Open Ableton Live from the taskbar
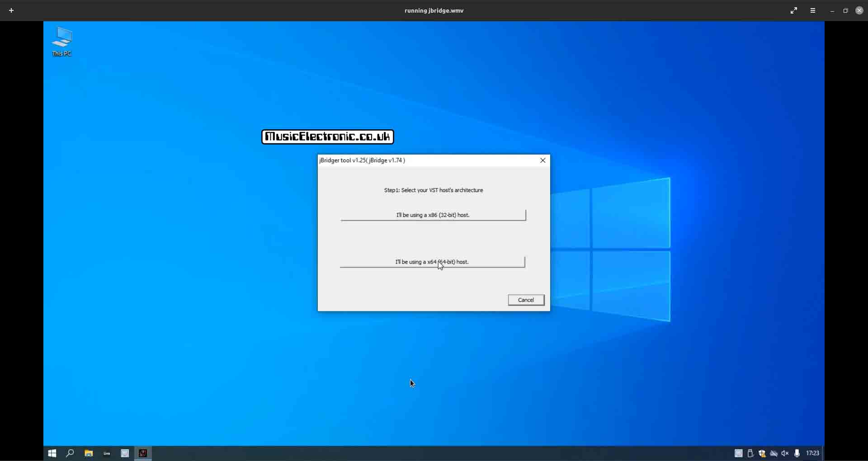This screenshot has width=868, height=461. click(x=107, y=453)
